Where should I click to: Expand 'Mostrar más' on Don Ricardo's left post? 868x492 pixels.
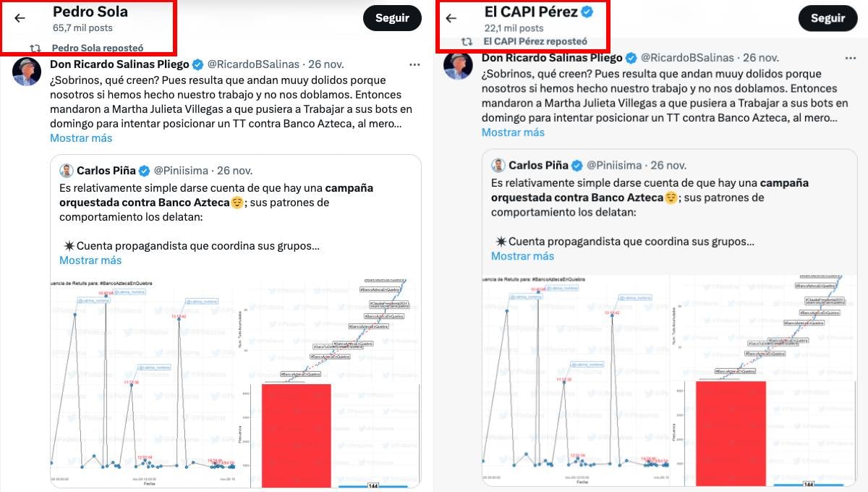(81, 138)
